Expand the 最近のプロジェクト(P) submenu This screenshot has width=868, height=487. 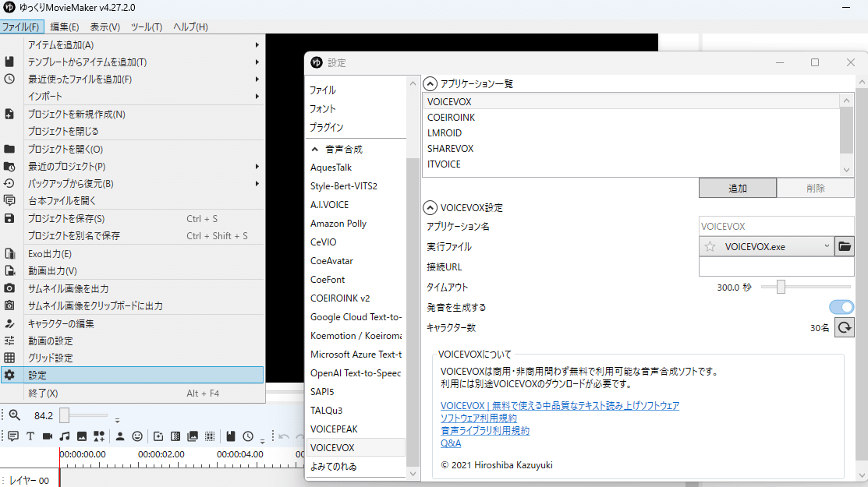(x=132, y=167)
